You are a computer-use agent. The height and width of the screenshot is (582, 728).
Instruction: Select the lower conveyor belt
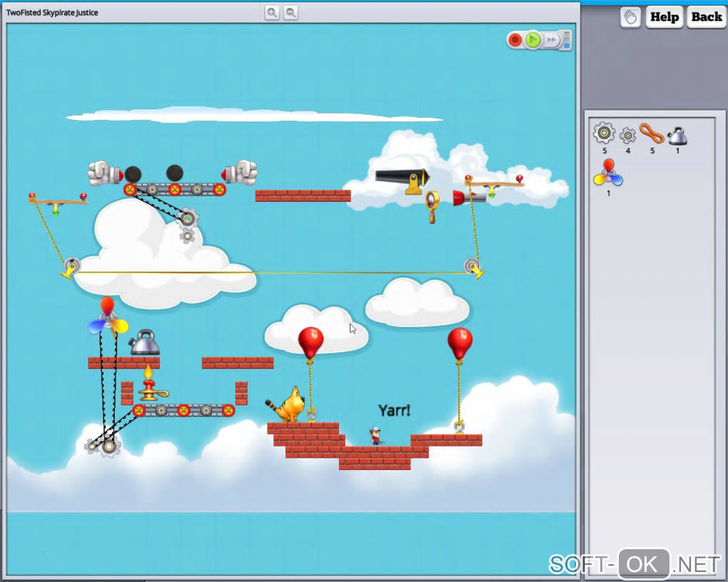click(x=184, y=410)
